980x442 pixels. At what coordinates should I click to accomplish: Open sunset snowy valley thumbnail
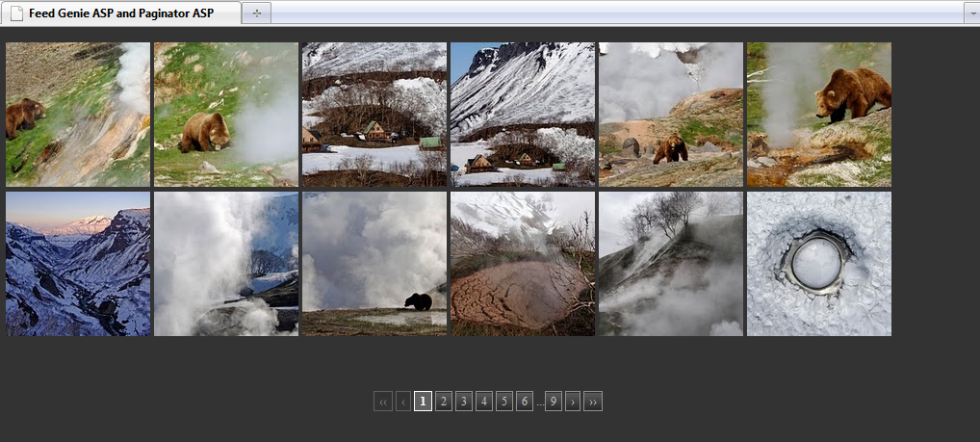(x=78, y=264)
